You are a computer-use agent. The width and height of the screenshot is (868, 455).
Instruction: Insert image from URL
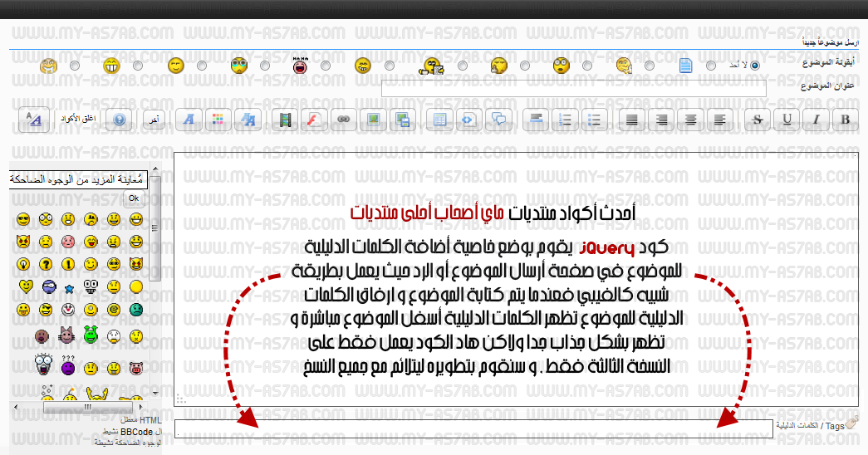coord(373,120)
